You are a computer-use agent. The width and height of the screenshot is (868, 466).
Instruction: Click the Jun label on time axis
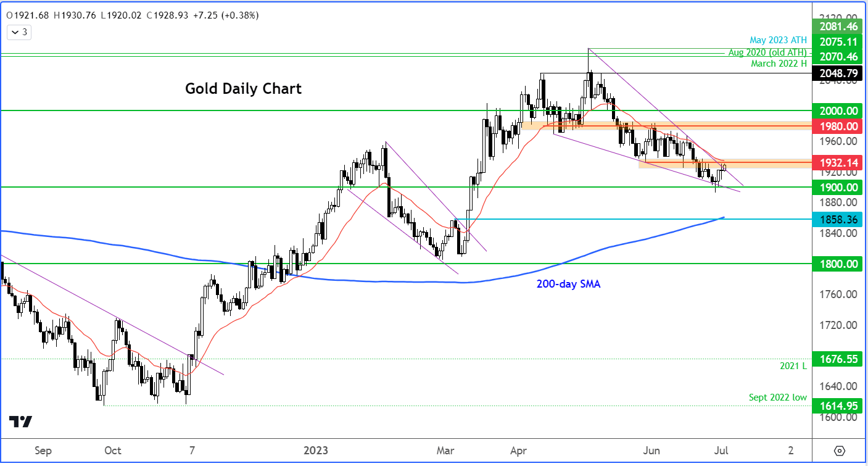[650, 450]
